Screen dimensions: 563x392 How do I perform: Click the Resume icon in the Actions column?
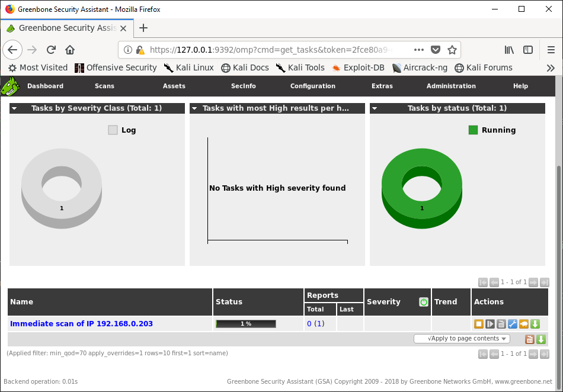pyautogui.click(x=490, y=324)
